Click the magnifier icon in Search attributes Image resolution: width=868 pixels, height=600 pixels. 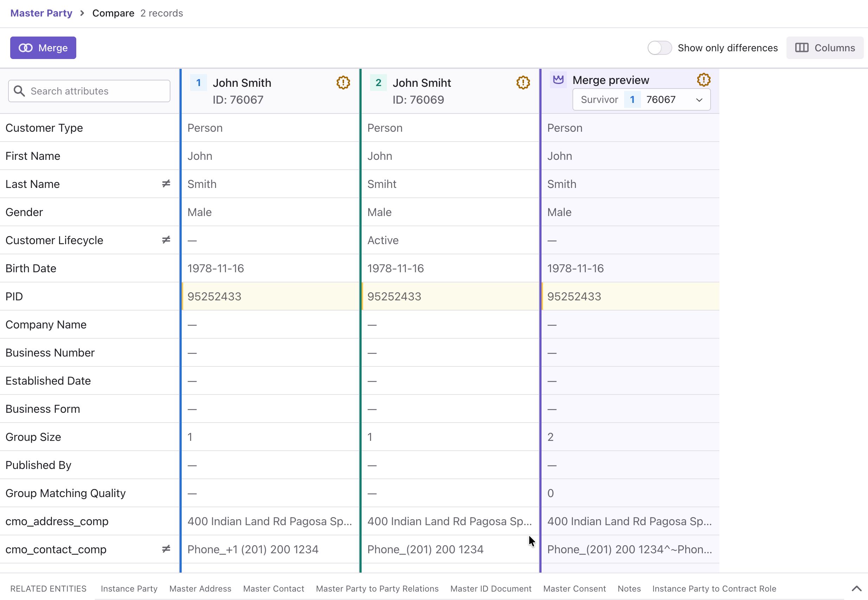19,91
